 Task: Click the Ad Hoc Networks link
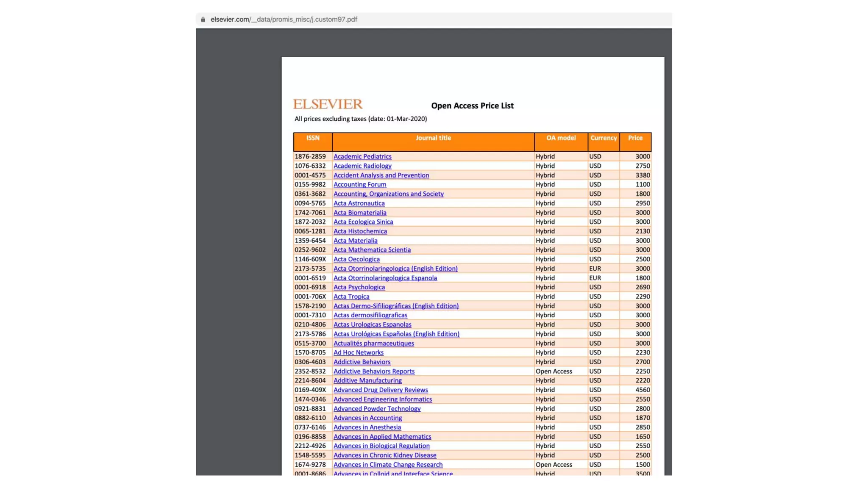pyautogui.click(x=358, y=352)
